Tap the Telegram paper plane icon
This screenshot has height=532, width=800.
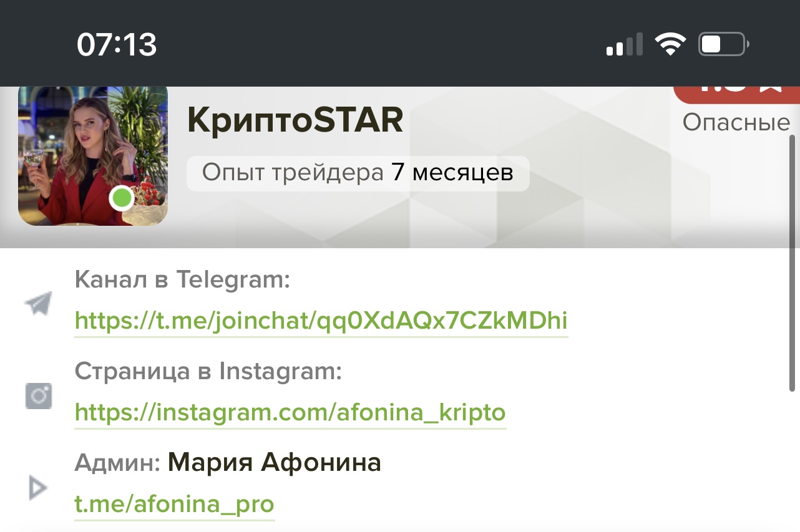(x=39, y=304)
